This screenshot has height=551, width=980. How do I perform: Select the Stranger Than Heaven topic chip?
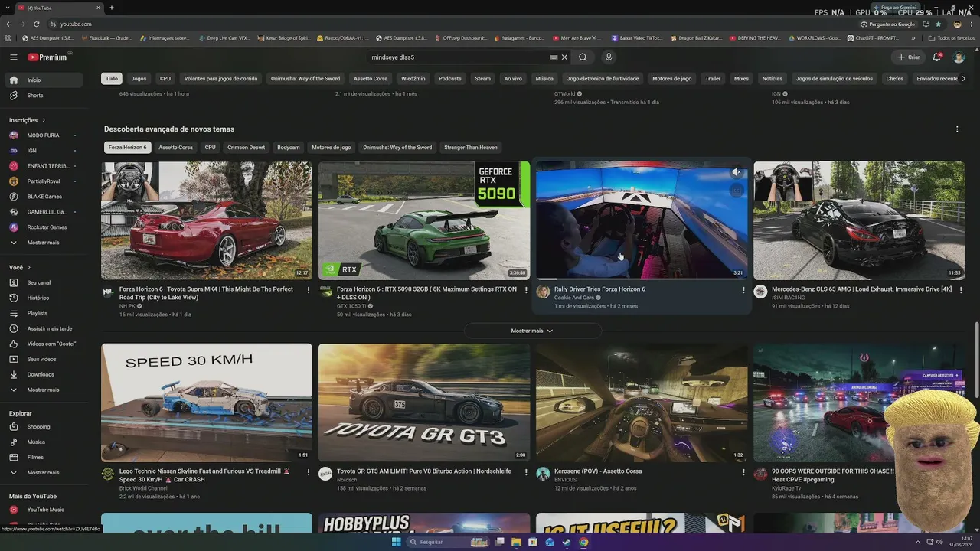pyautogui.click(x=471, y=148)
